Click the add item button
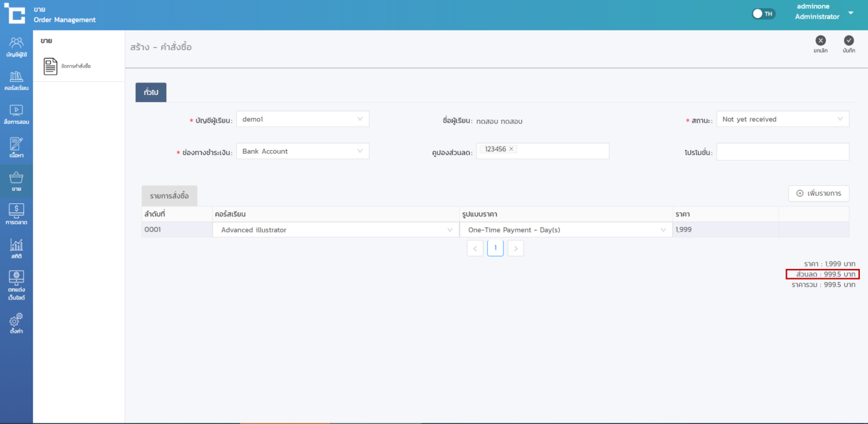 [x=818, y=193]
